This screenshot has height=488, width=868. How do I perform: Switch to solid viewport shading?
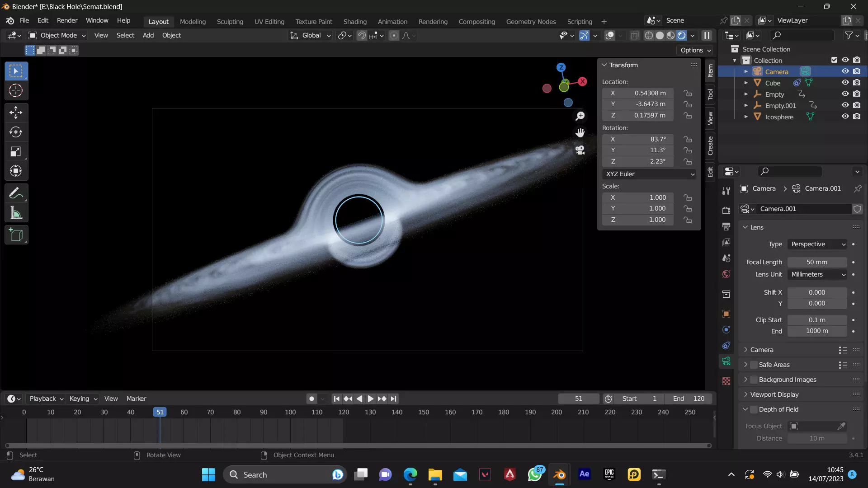(660, 35)
